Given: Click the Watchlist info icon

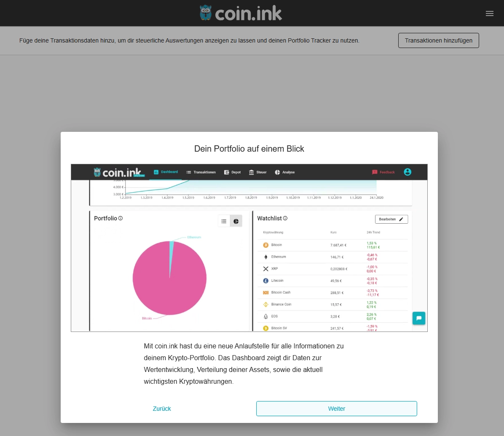Looking at the screenshot, I should 285,218.
